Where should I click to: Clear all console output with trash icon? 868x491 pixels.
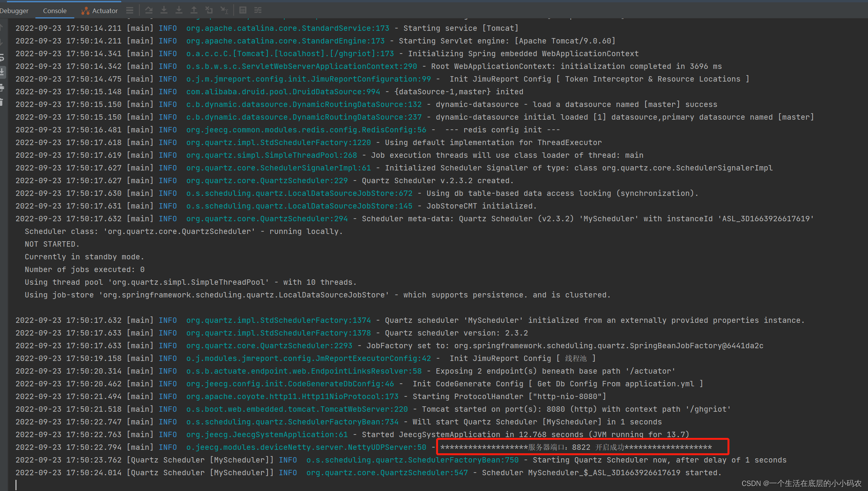pos(2,102)
